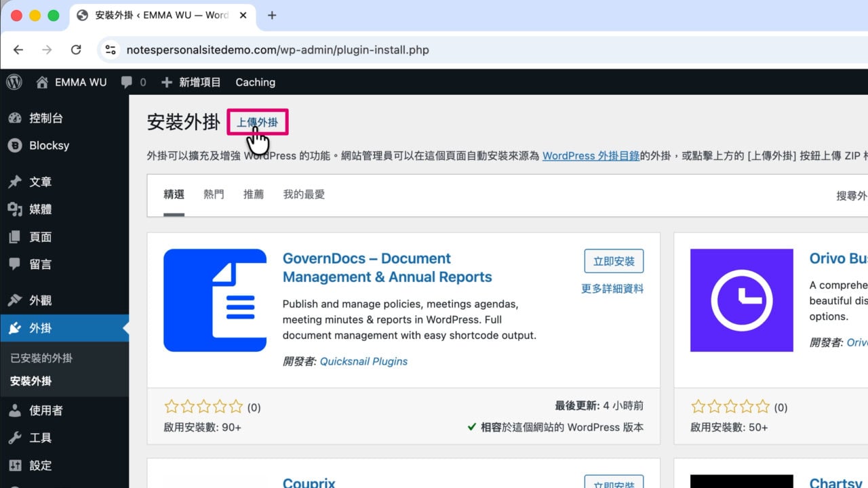Viewport: 868px width, 488px height.
Task: Open the 工具 tools menu
Action: pos(64,438)
